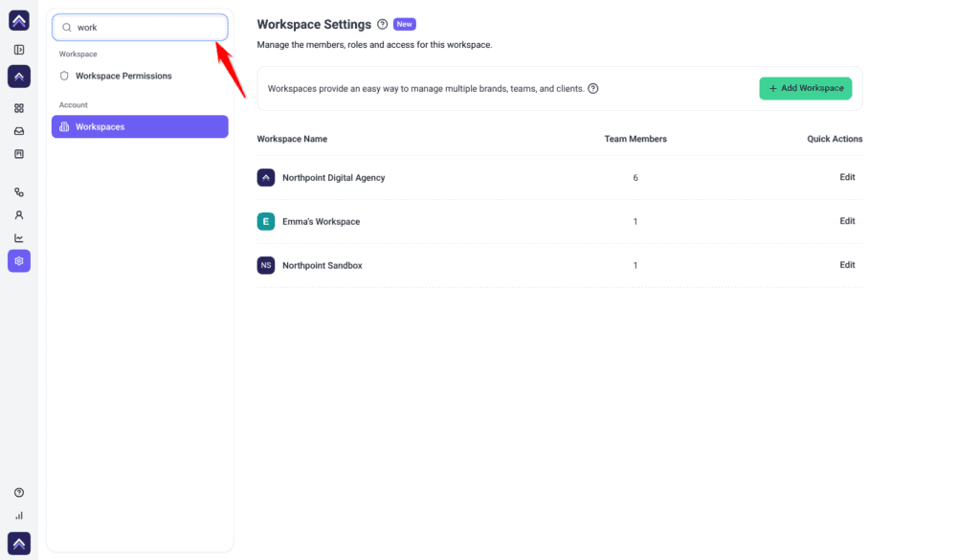This screenshot has height=560, width=980.
Task: Select the Workspaces menu item
Action: pyautogui.click(x=140, y=126)
